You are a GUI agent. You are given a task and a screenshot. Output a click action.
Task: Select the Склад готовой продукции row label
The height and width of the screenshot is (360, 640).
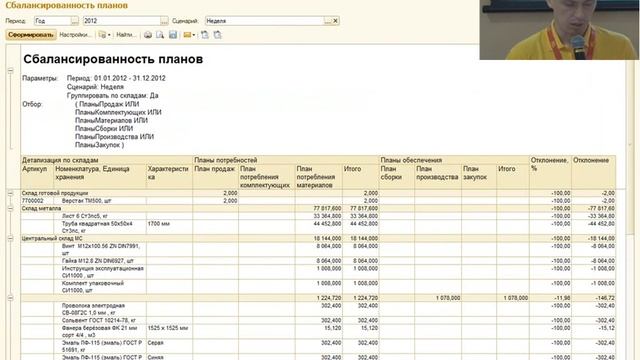pyautogui.click(x=55, y=193)
